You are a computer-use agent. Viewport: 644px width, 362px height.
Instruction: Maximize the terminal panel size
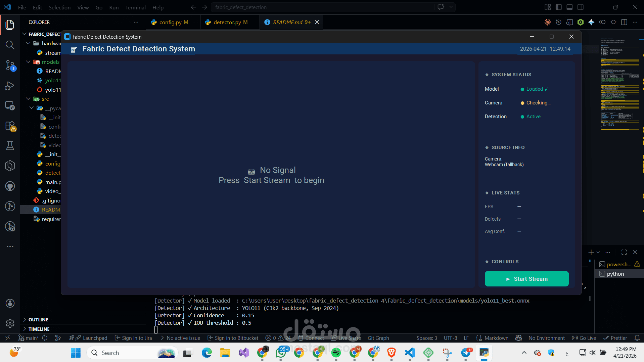point(624,252)
